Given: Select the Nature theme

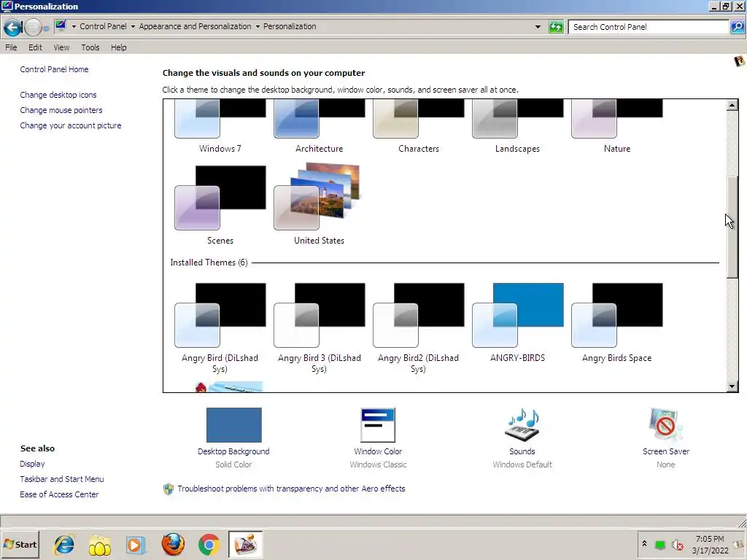Looking at the screenshot, I should [617, 126].
